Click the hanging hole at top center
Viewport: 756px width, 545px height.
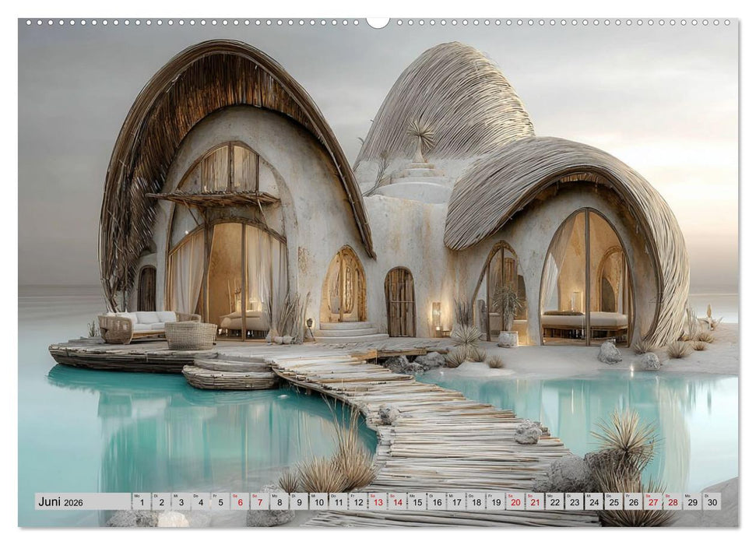(x=378, y=22)
